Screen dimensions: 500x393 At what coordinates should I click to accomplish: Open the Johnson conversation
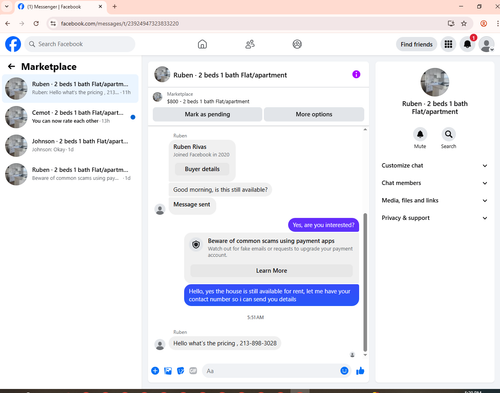pos(70,146)
